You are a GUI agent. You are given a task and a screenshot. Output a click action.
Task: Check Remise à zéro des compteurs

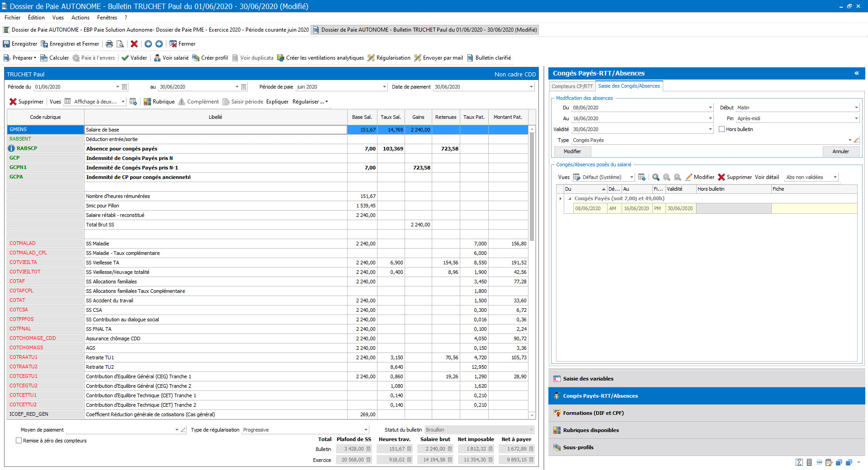coord(19,441)
